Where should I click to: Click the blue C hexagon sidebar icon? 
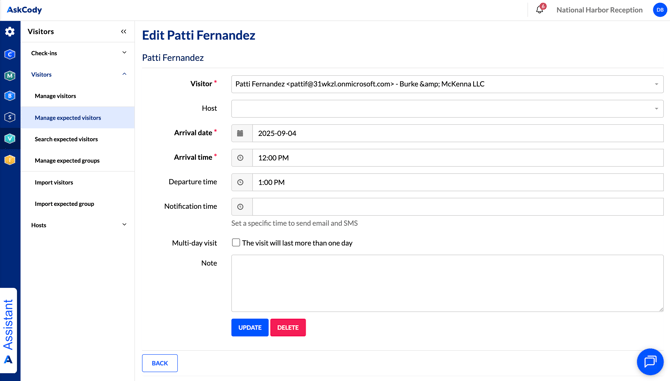[10, 54]
